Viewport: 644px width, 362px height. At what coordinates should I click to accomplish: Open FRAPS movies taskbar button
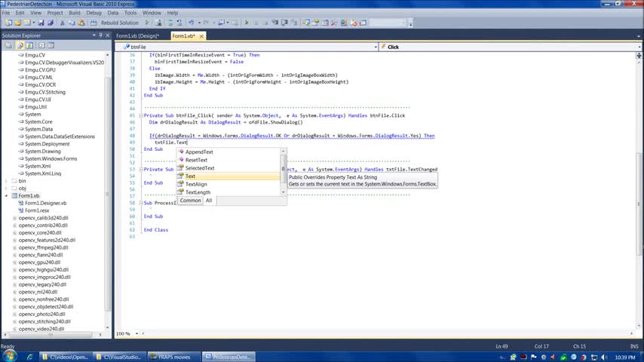click(x=174, y=357)
